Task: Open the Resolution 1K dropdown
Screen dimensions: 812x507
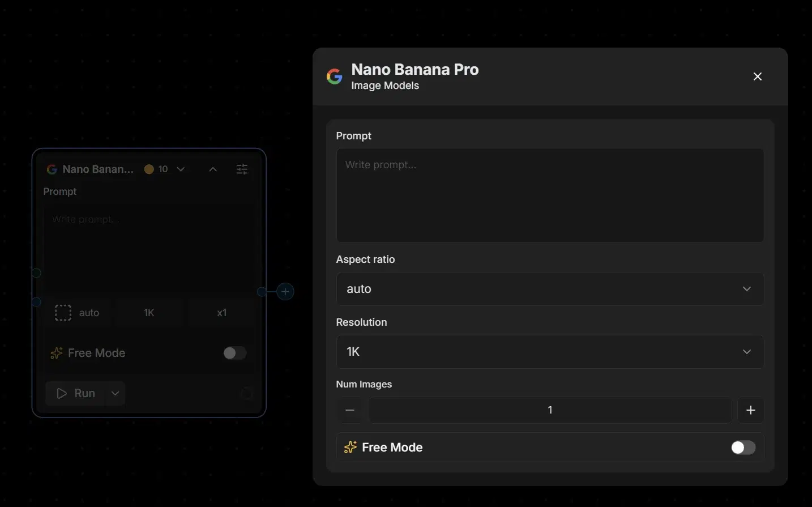Action: pyautogui.click(x=550, y=352)
